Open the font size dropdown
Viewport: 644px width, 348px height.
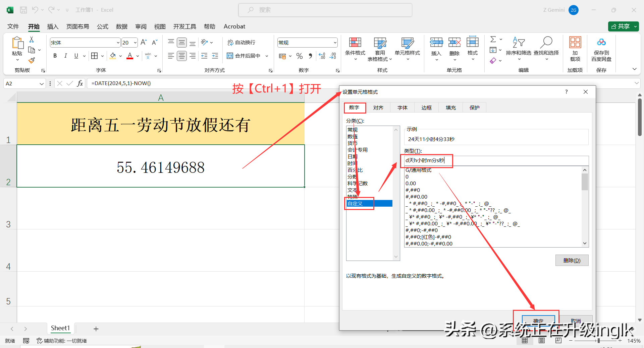(x=135, y=43)
